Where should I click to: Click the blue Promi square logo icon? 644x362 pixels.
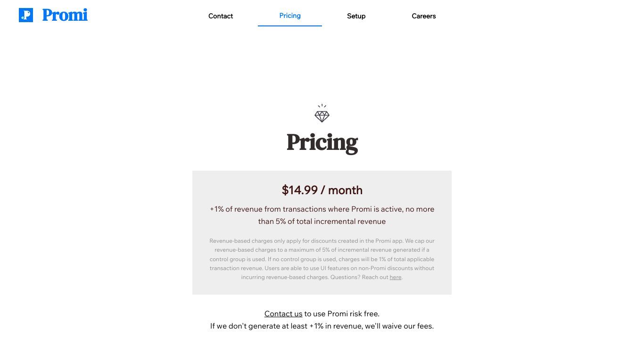point(26,15)
